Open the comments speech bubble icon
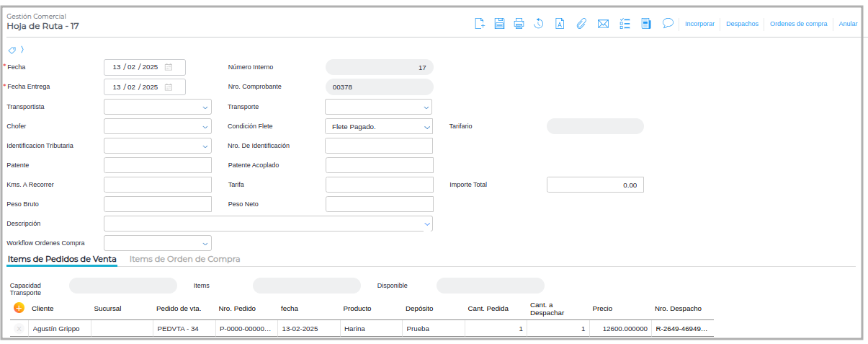Screen dimensions: 868x344 (x=668, y=23)
